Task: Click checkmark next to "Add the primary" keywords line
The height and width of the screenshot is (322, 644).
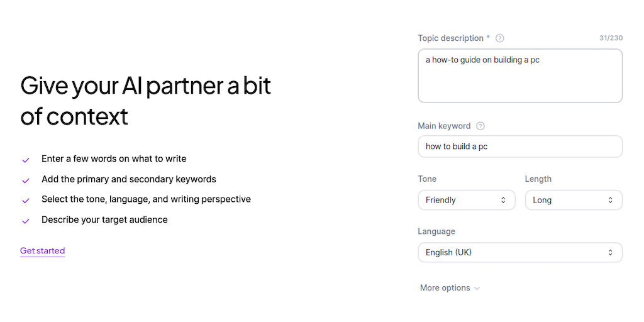Action: coord(26,180)
